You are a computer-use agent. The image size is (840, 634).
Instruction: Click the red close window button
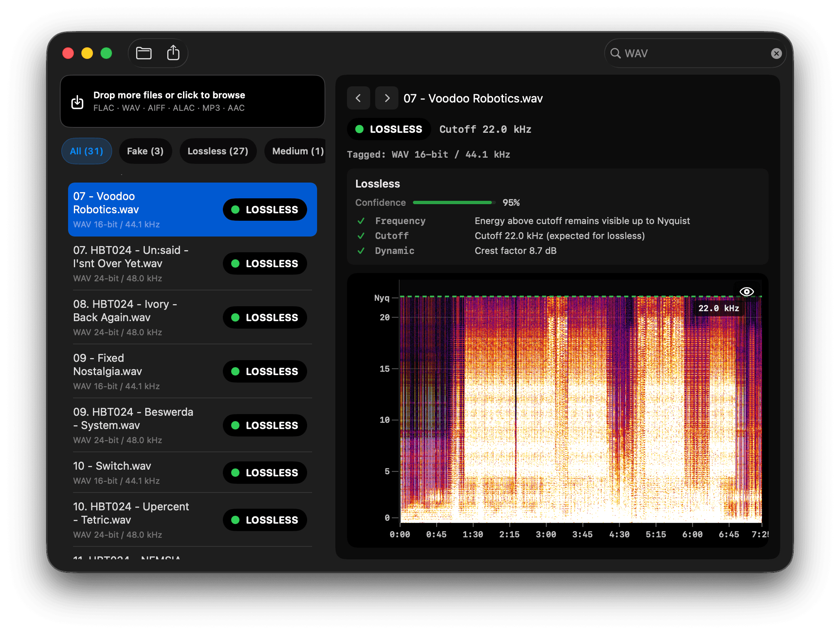click(x=68, y=53)
